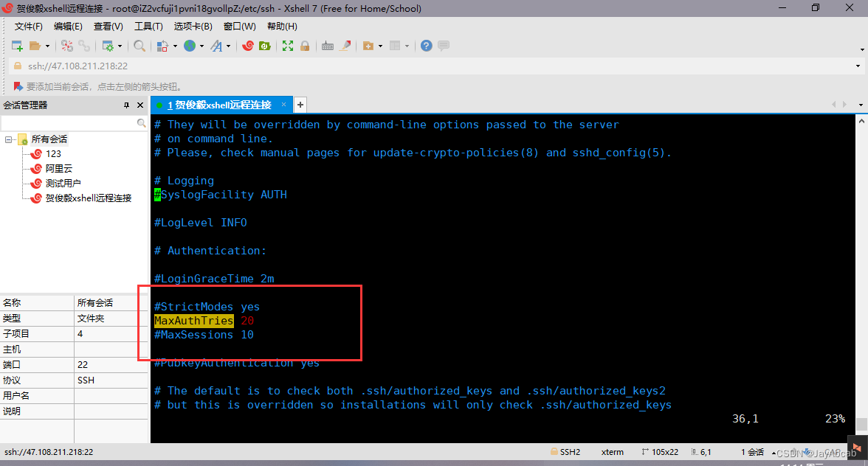Open the 选项卡(B) menu
Viewport: 868px width, 466px height.
point(193,27)
